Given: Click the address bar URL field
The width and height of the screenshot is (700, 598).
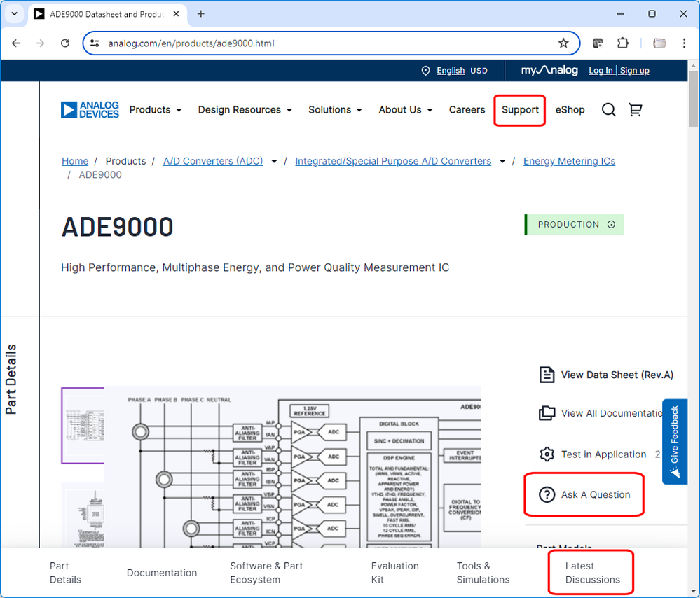Looking at the screenshot, I should tap(330, 43).
